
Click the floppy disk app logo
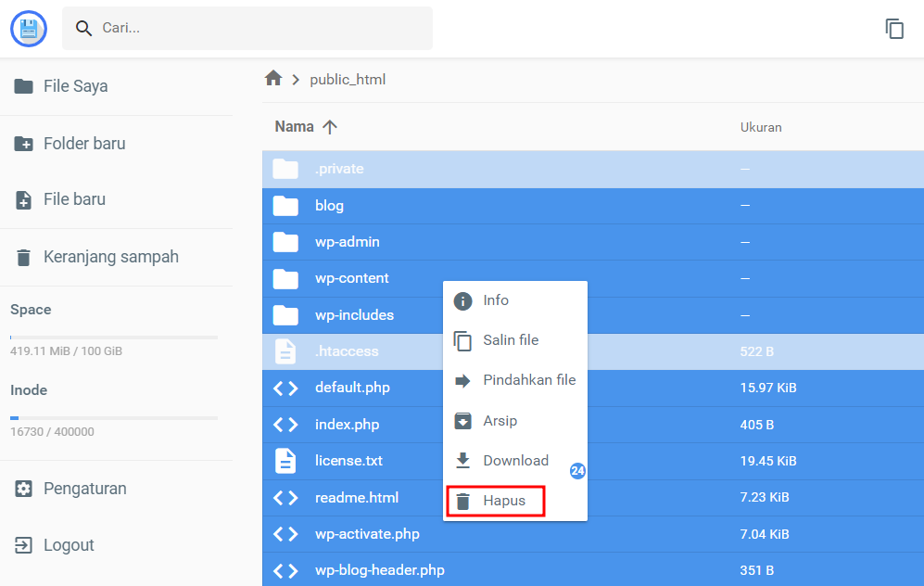pos(29,29)
